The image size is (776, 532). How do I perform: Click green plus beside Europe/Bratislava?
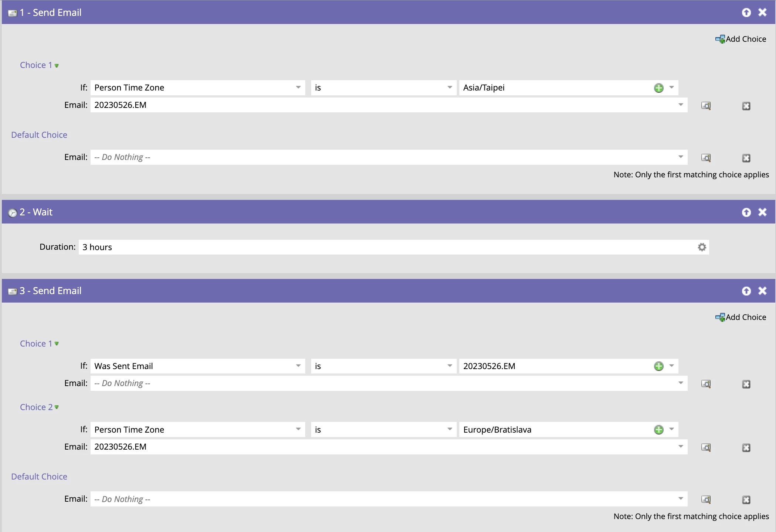(658, 430)
